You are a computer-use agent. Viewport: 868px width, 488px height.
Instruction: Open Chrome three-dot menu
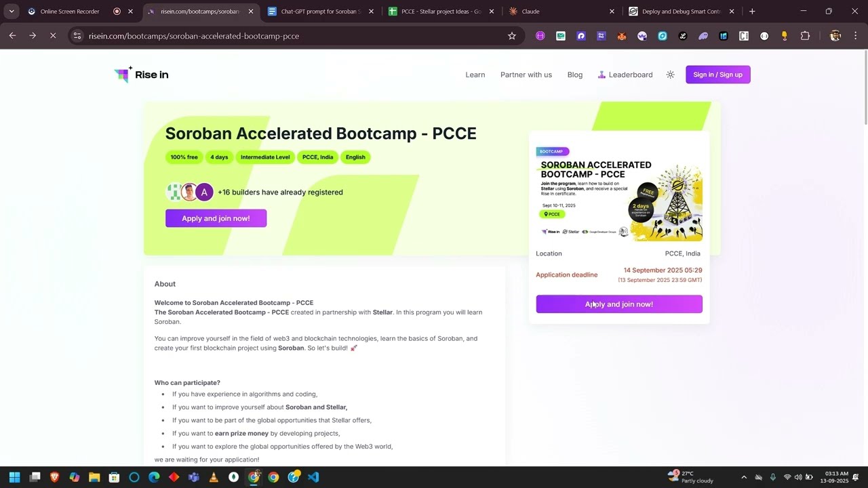pyautogui.click(x=855, y=36)
